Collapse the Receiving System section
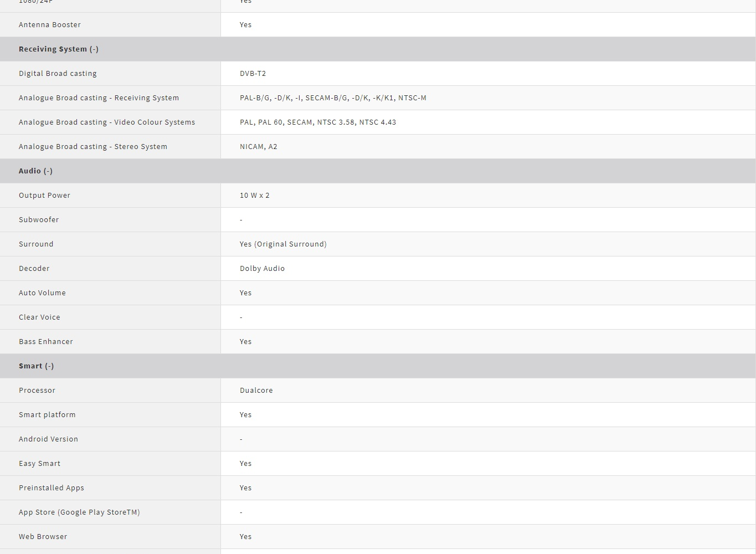 tap(59, 49)
